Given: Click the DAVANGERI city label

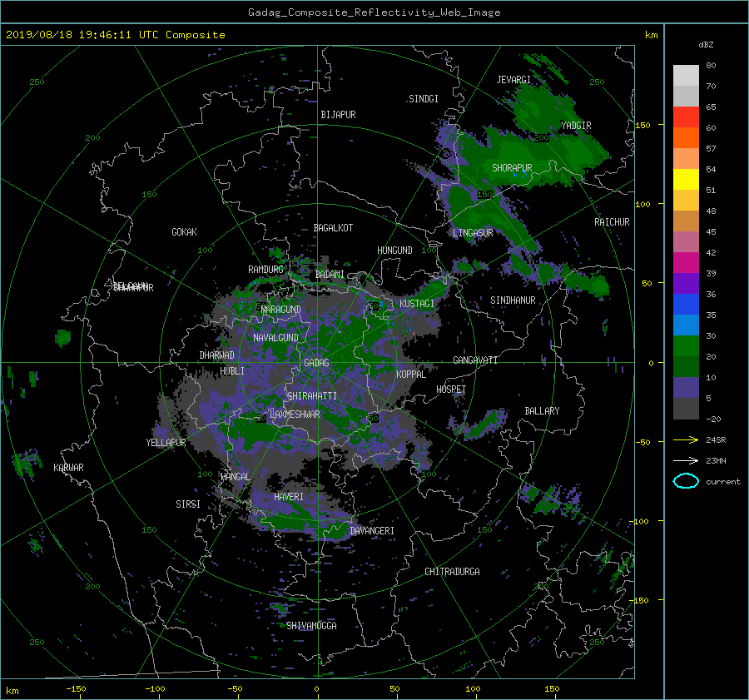Looking at the screenshot, I should tap(372, 531).
